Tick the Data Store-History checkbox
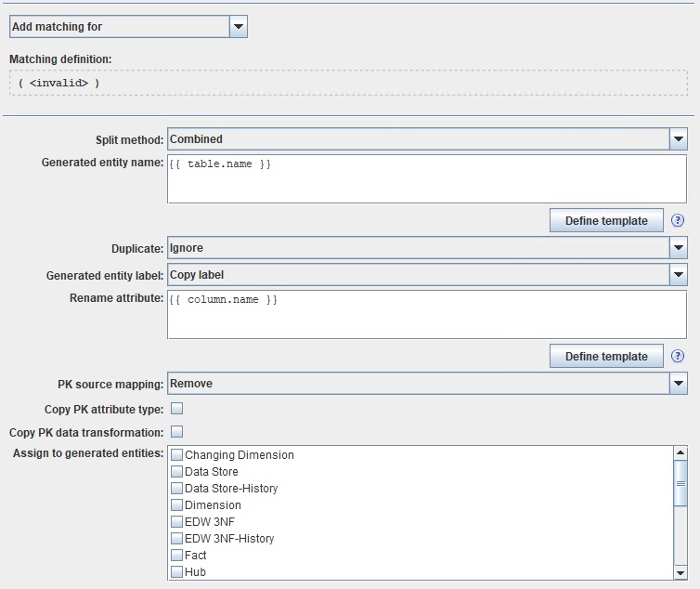 point(177,489)
